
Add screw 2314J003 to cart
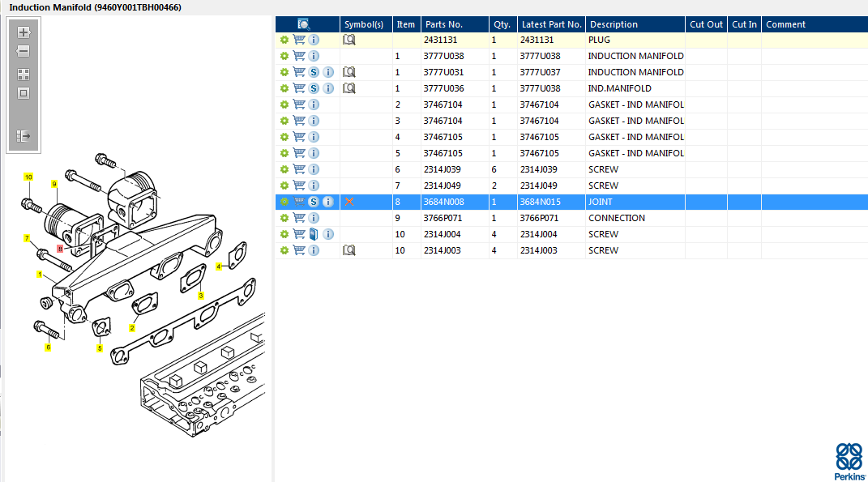point(299,250)
